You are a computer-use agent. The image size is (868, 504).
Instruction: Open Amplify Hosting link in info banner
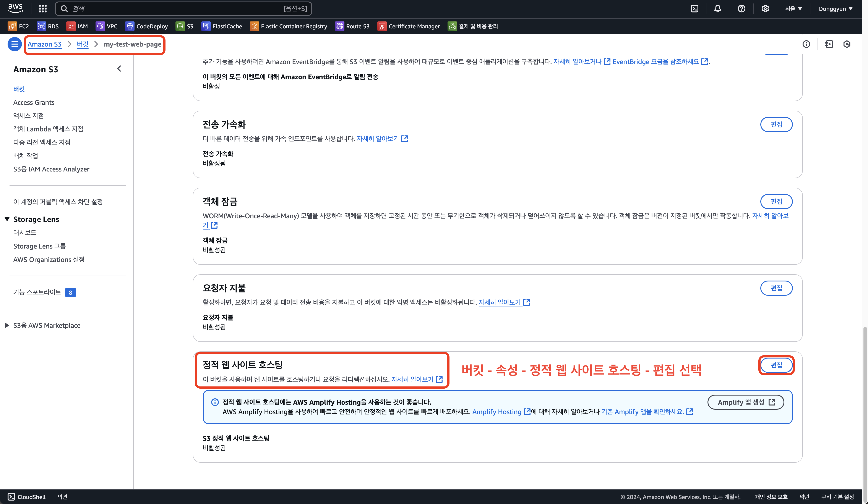(x=501, y=412)
